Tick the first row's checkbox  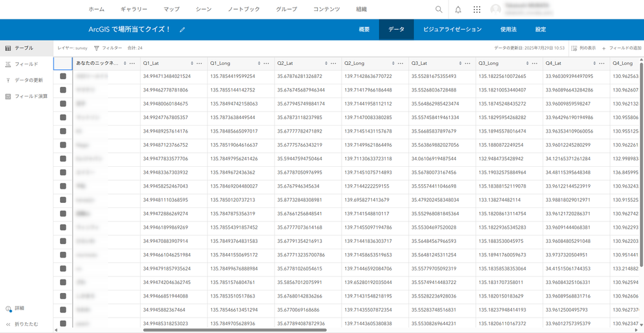pyautogui.click(x=63, y=77)
